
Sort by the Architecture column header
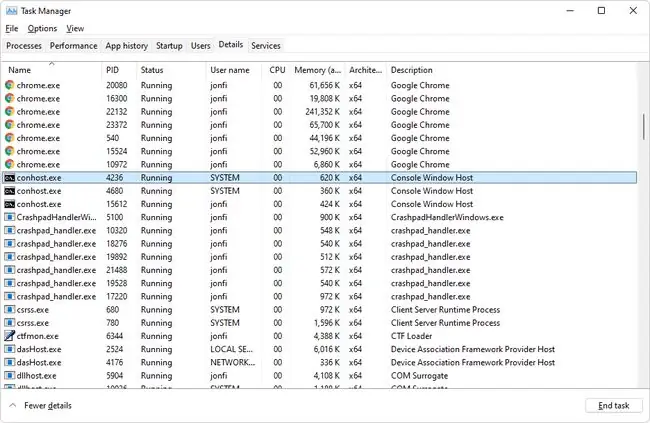click(366, 70)
